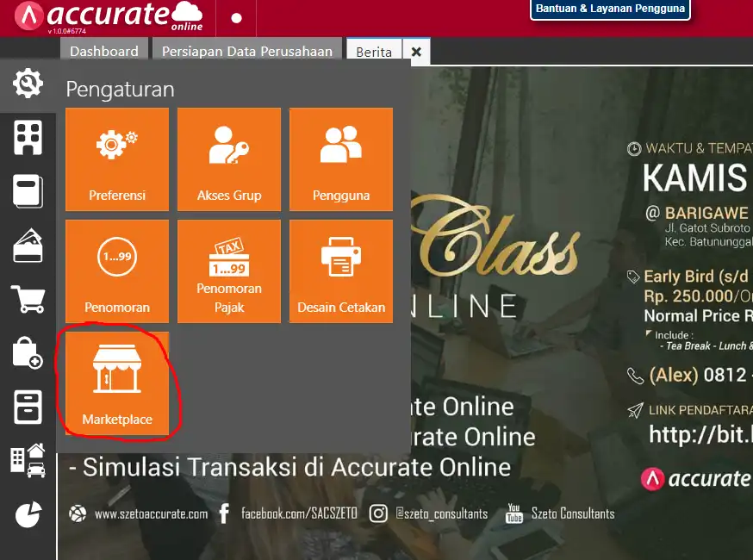Close the Berita tab
753x560 pixels.
pyautogui.click(x=416, y=52)
